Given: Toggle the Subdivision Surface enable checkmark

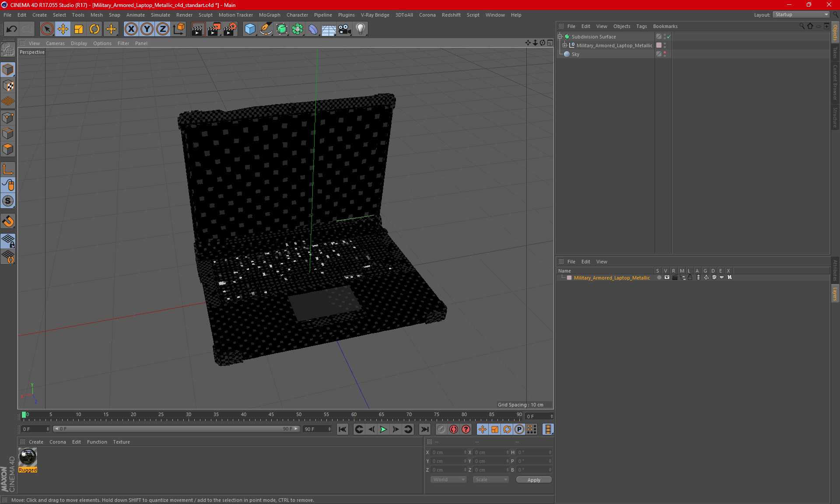Looking at the screenshot, I should click(x=669, y=37).
